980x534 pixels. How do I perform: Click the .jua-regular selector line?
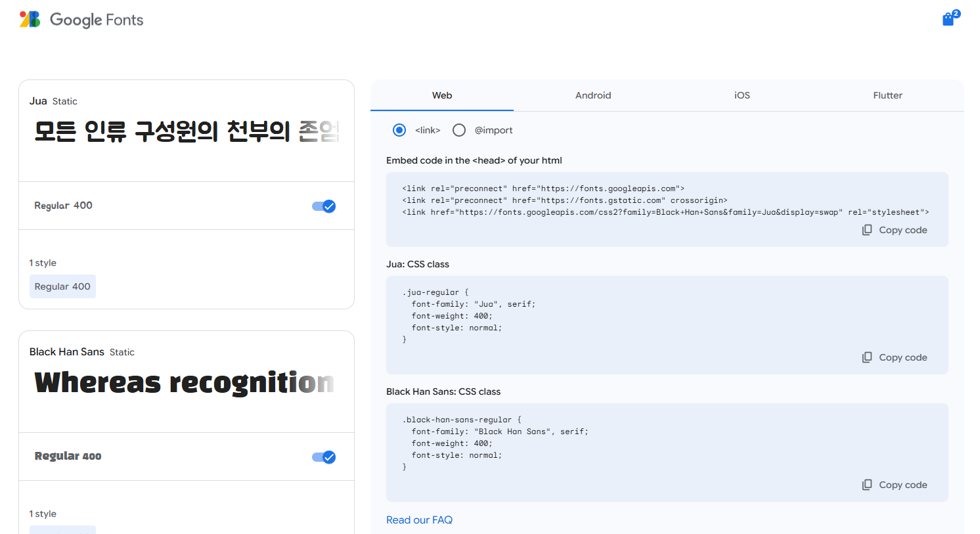pyautogui.click(x=435, y=292)
